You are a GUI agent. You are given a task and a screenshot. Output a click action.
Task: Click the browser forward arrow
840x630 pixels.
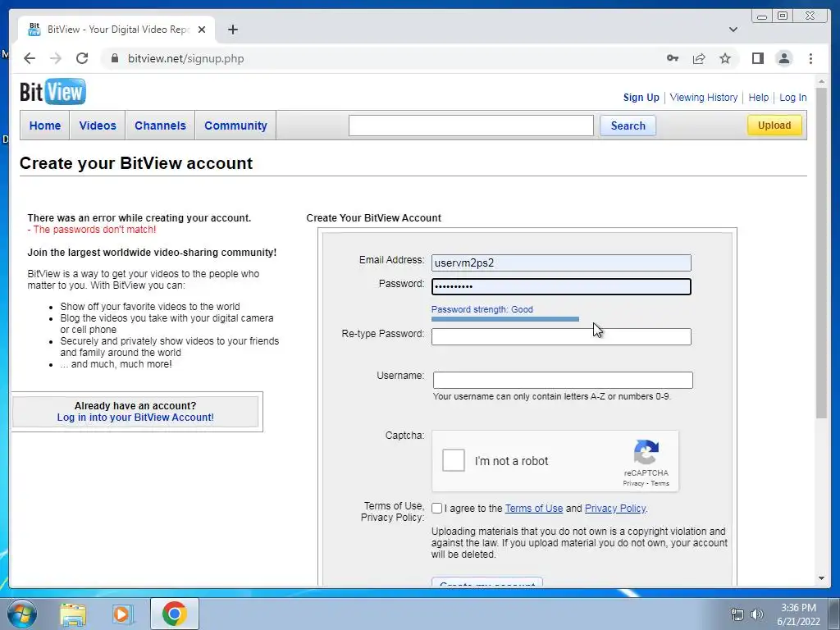point(56,58)
